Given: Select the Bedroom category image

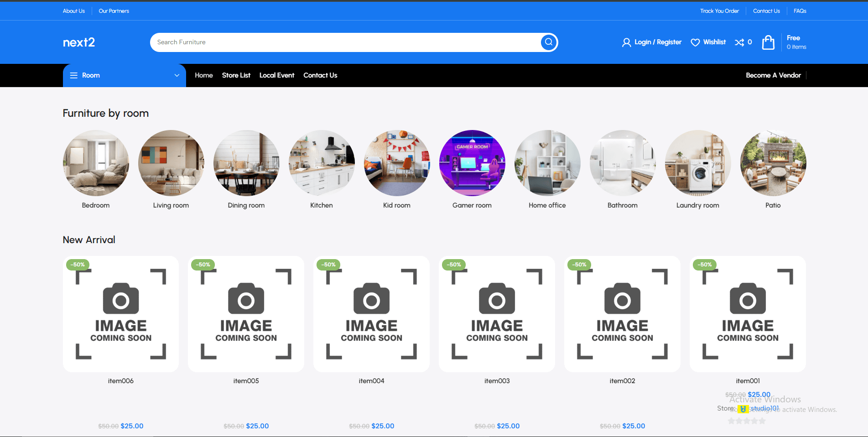Looking at the screenshot, I should point(96,163).
